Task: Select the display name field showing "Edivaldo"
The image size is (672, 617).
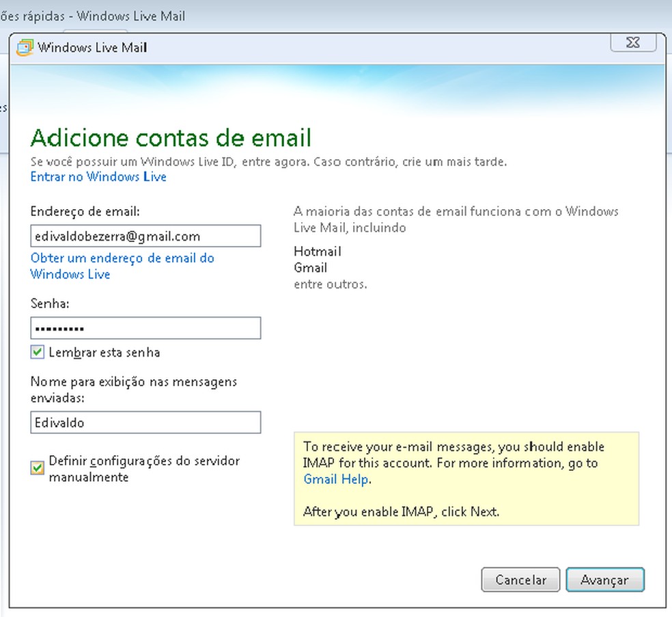Action: (145, 422)
